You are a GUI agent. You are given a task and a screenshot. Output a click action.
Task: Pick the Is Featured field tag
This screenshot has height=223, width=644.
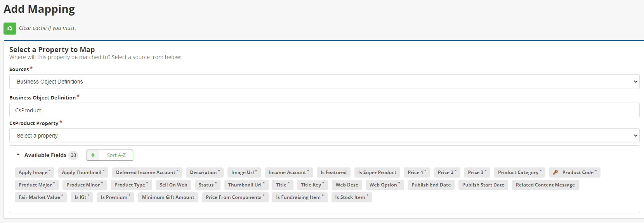click(333, 172)
